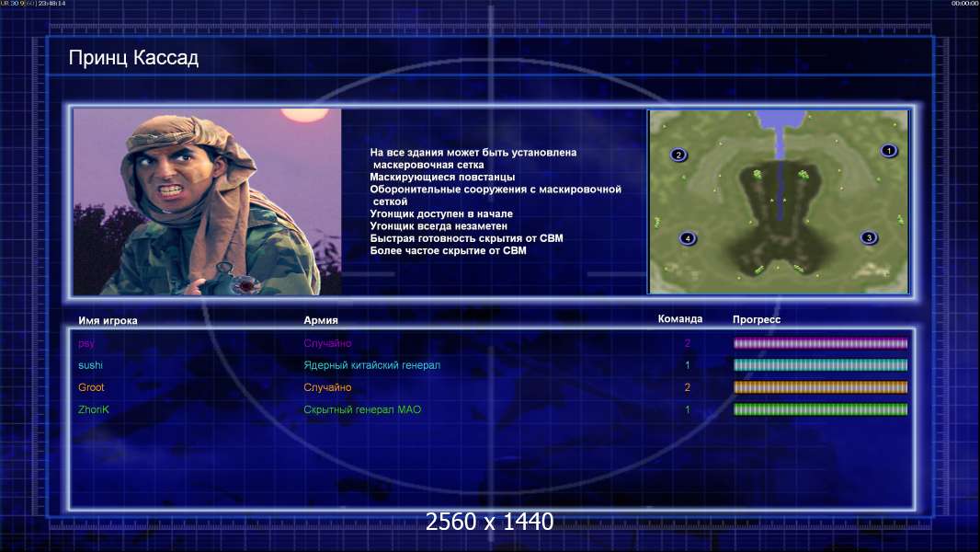Click team number in ZhoriK's row
Image resolution: width=980 pixels, height=552 pixels.
[x=688, y=409]
